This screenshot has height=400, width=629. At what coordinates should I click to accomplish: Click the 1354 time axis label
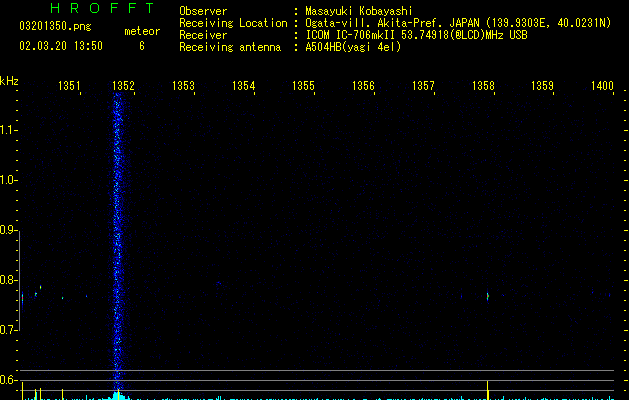(243, 86)
